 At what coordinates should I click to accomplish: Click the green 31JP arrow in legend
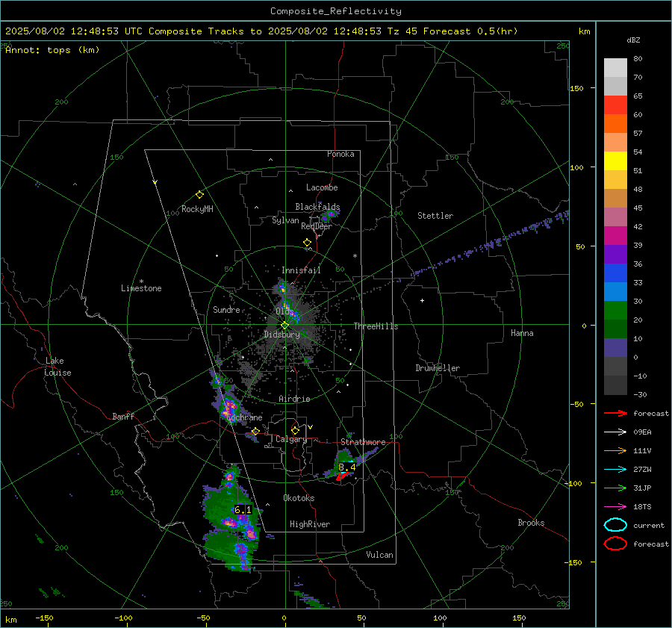[615, 488]
